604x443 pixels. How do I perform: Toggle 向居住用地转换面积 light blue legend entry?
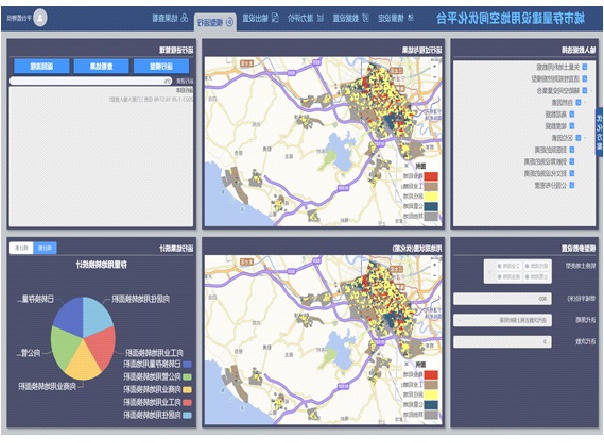(x=157, y=415)
